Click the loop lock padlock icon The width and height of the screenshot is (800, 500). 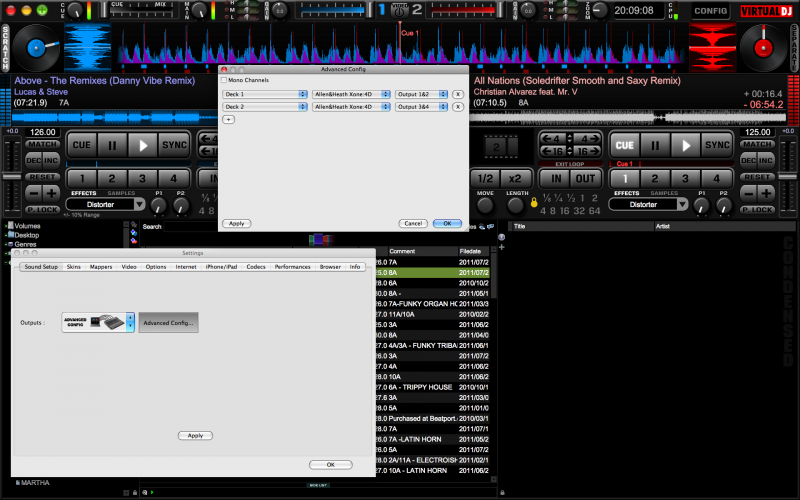(534, 203)
